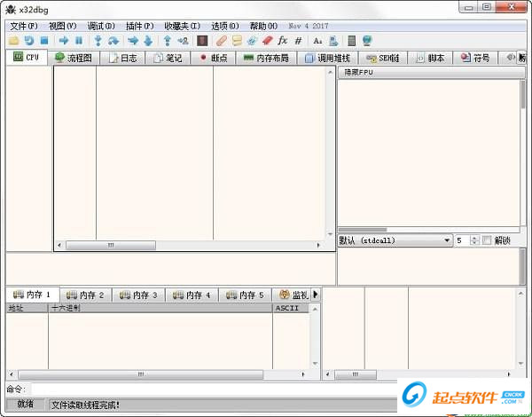
Task: Click the ASCII column header
Action: 291,308
